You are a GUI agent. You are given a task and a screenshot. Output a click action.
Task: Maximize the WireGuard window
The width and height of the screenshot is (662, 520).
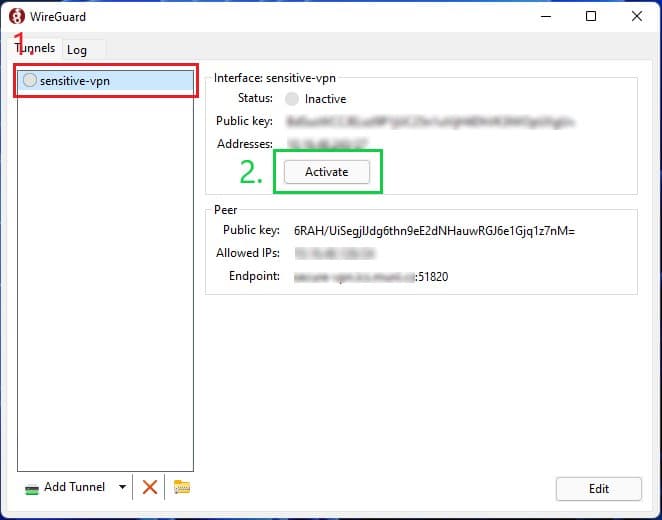591,16
